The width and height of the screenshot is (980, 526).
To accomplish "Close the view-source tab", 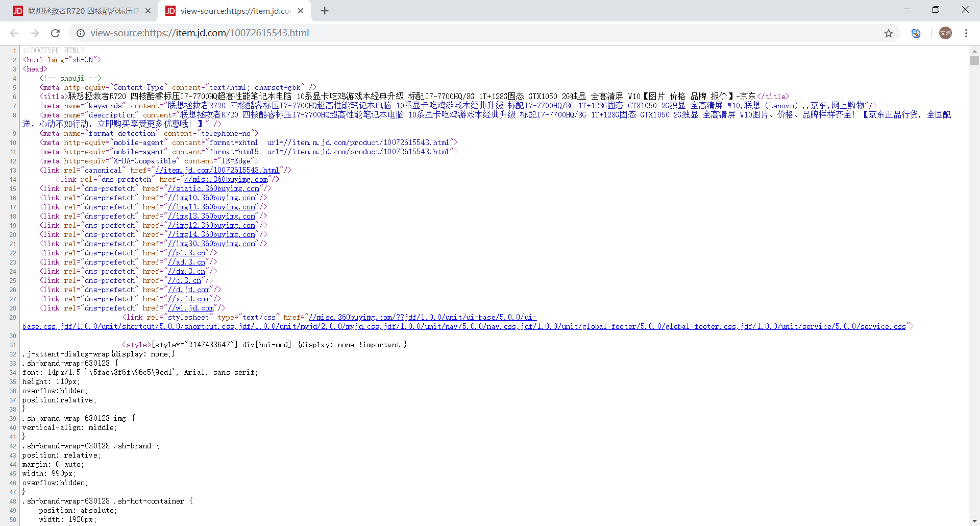I will [301, 11].
